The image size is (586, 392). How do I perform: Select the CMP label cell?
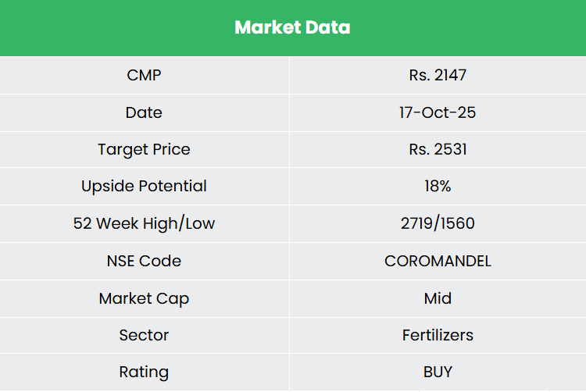pyautogui.click(x=144, y=75)
